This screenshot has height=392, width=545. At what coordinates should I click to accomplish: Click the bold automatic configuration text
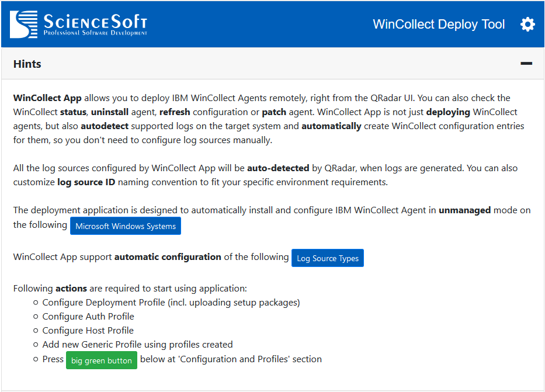coord(168,257)
